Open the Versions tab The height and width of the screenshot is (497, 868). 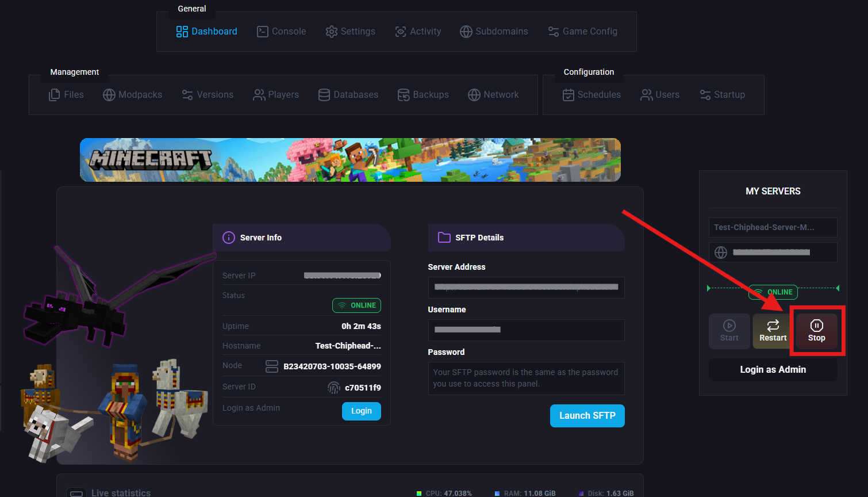coord(208,95)
